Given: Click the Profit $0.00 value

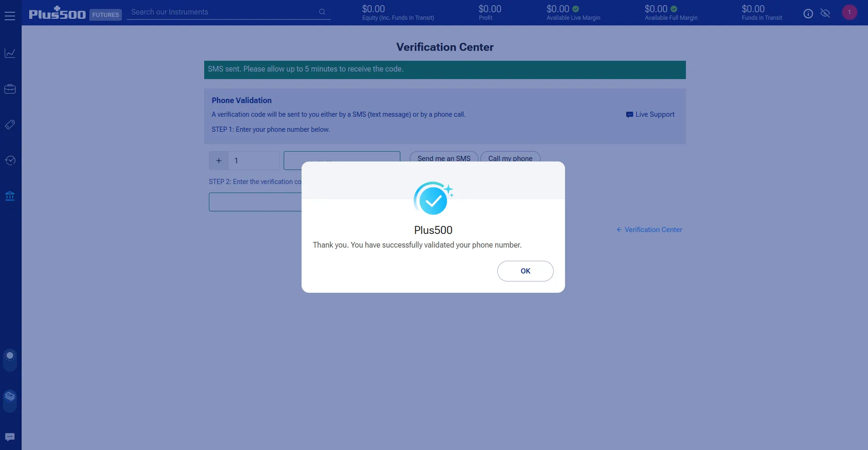Looking at the screenshot, I should [x=490, y=9].
